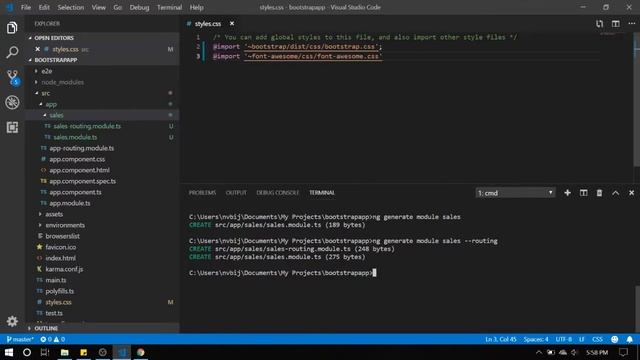Click the feedback smiley in status bar
Viewport: 640px width, 360px height.
click(x=615, y=339)
